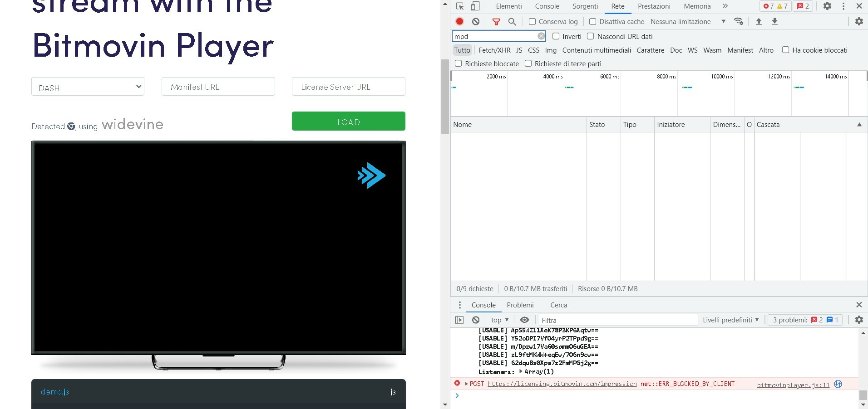
Task: Click the console scrollbar thumb
Action: pos(863,395)
